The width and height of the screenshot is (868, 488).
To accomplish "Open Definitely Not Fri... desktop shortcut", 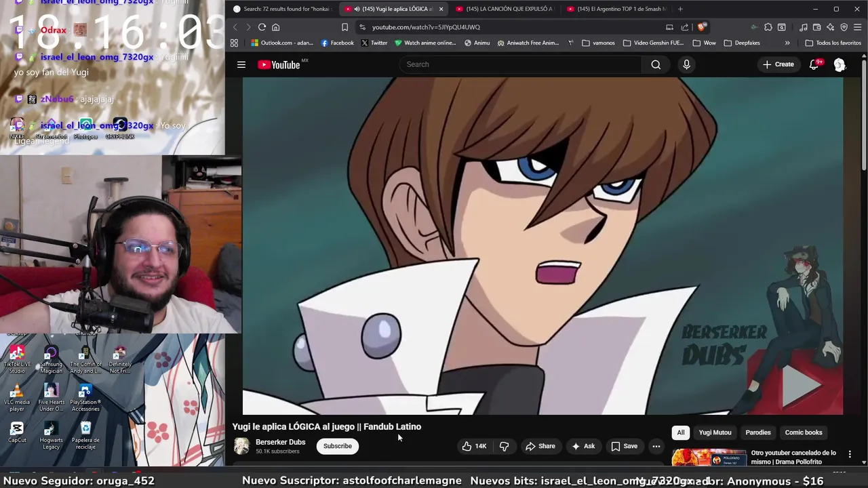I will [x=120, y=359].
